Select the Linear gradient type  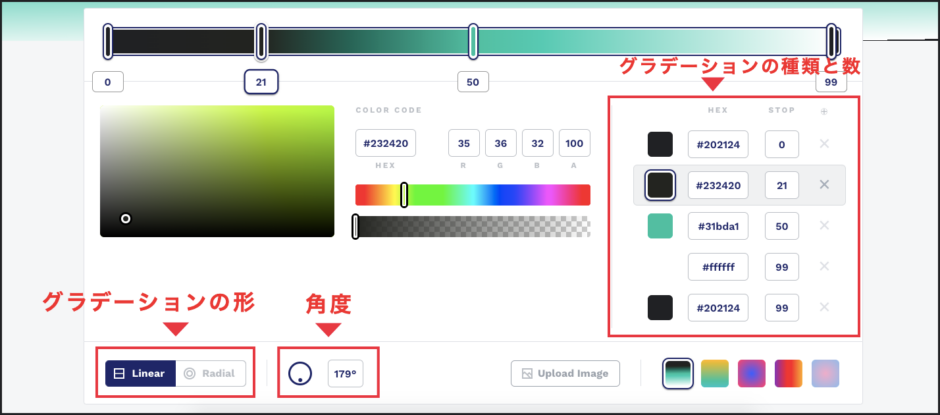(x=140, y=374)
